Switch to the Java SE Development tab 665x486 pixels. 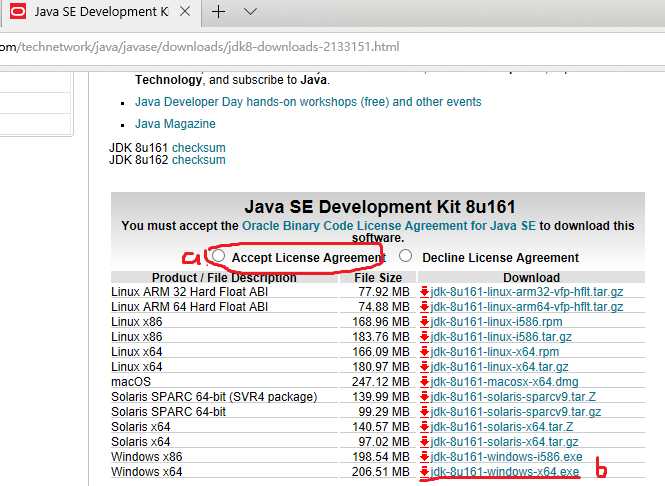tap(101, 12)
